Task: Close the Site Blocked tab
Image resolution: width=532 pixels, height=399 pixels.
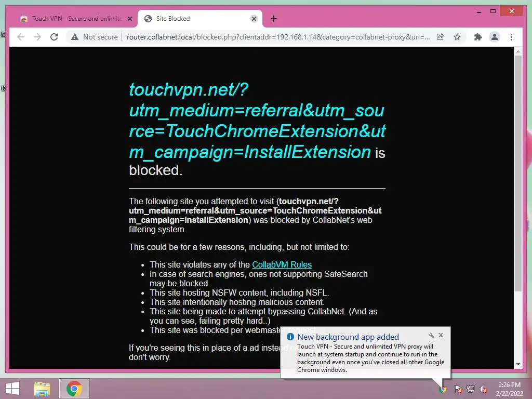Action: tap(254, 19)
